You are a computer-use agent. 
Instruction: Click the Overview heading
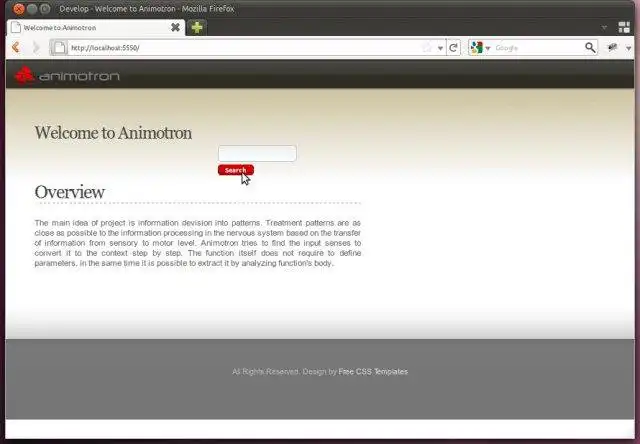pos(70,192)
